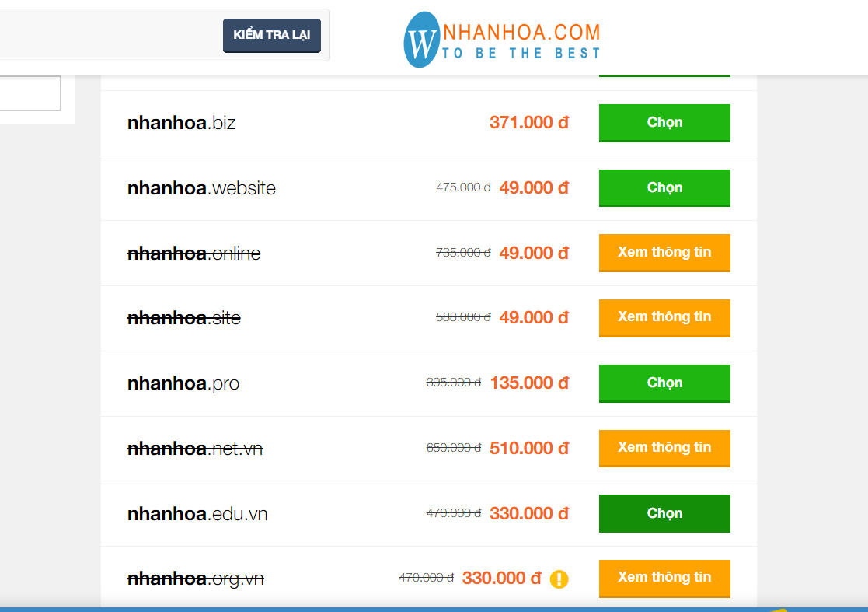
Task: Click the nhanhoa.edu.vn domain name
Action: 197,514
